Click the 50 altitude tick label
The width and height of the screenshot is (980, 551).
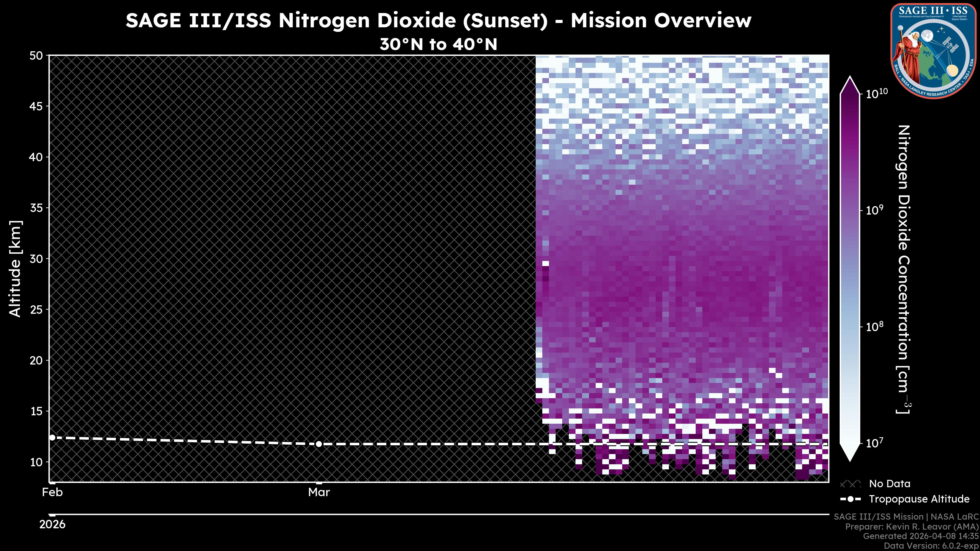tap(36, 56)
